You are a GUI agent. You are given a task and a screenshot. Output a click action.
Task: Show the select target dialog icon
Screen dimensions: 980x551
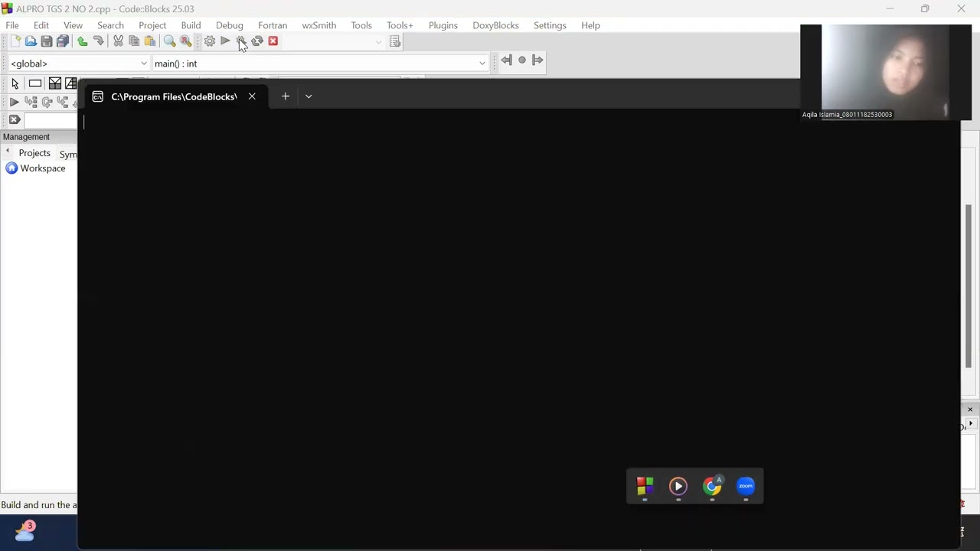395,41
